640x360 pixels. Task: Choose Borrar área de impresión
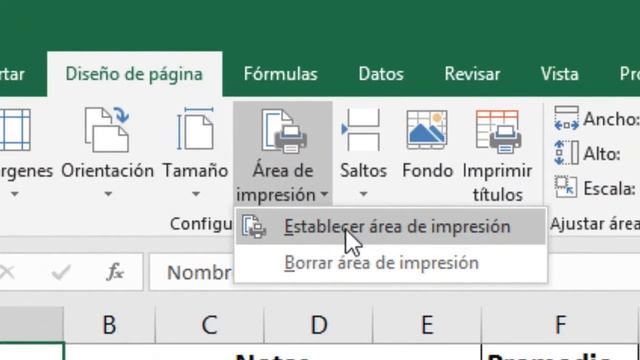pyautogui.click(x=391, y=263)
